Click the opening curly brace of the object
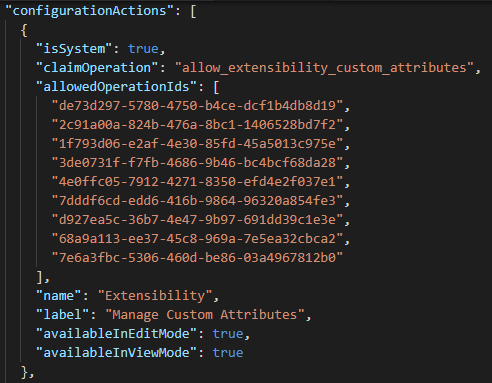The image size is (492, 383). 24,30
